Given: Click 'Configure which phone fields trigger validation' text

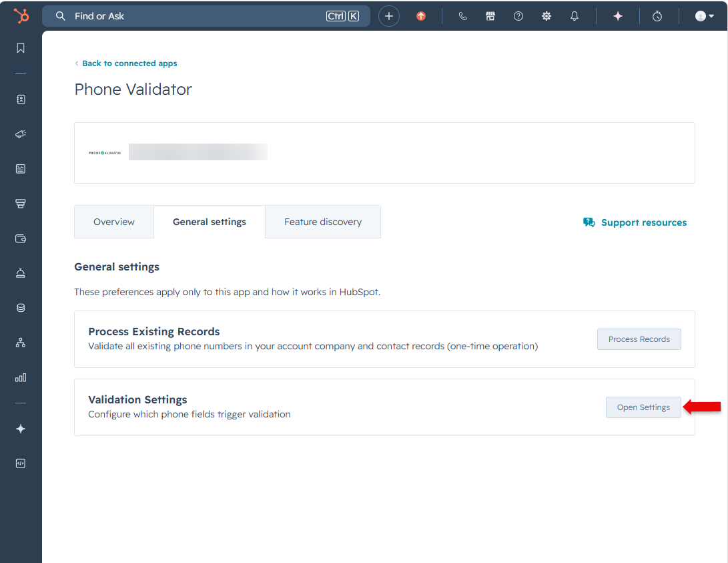Looking at the screenshot, I should [x=189, y=414].
